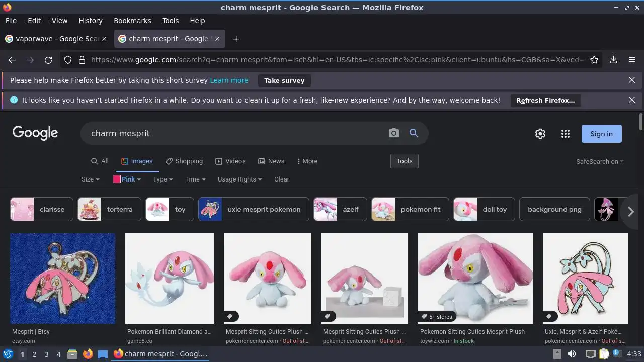Switch to the vaporwave Google Search tab
644x362 pixels.
(56, 39)
